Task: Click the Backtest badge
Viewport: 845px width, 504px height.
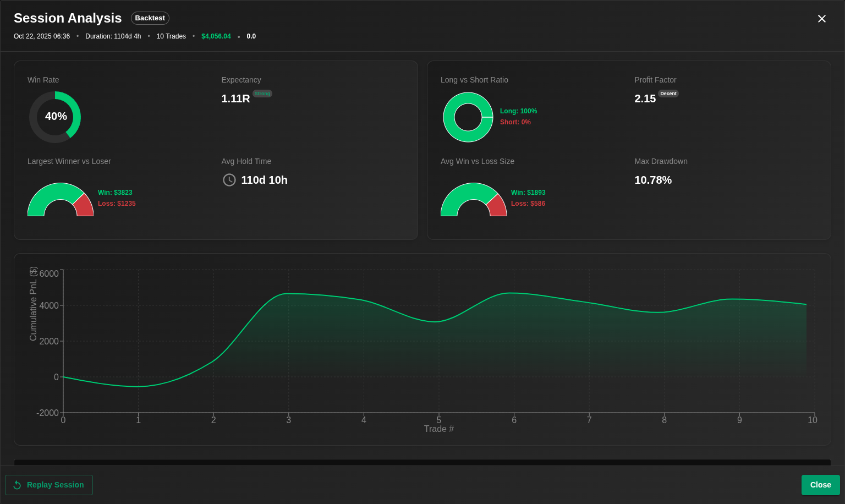Action: 150,18
